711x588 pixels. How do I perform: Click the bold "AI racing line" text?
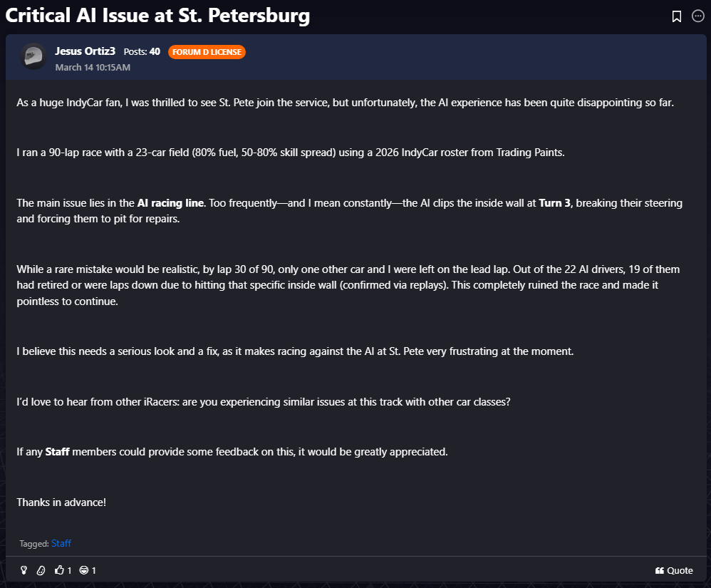pos(170,203)
